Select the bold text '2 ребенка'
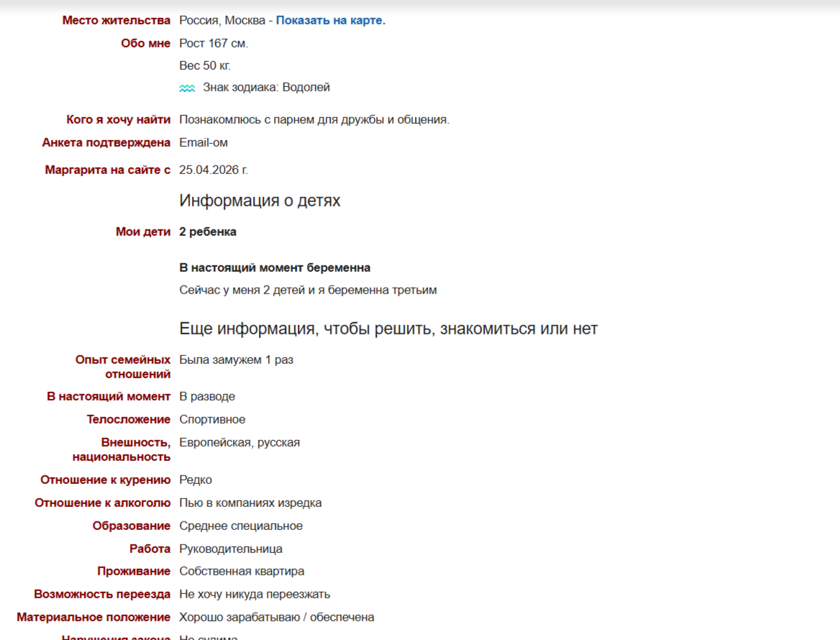Screen dimensions: 840x640 click(x=208, y=232)
